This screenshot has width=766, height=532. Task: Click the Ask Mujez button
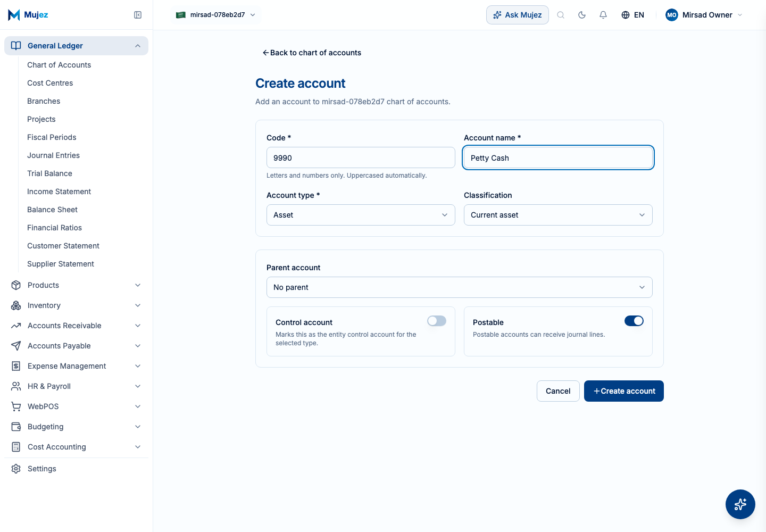click(518, 15)
